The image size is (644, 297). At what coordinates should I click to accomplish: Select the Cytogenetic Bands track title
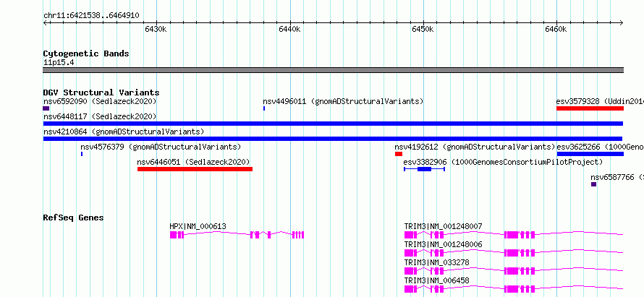tap(86, 53)
